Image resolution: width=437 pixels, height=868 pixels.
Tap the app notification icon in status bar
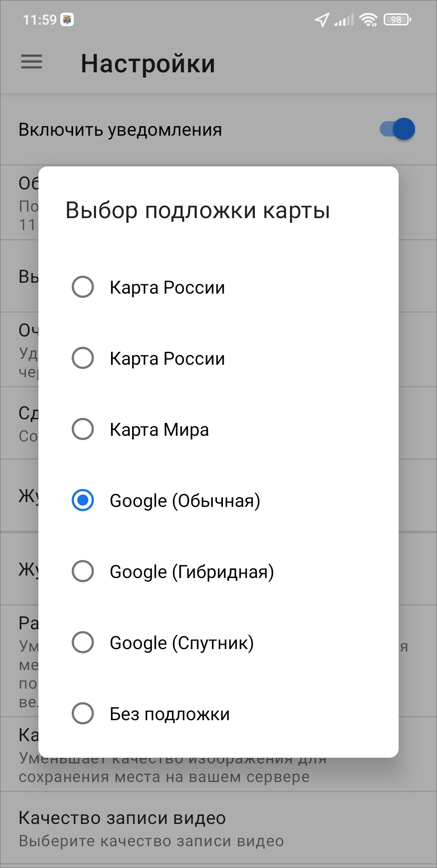[x=67, y=19]
